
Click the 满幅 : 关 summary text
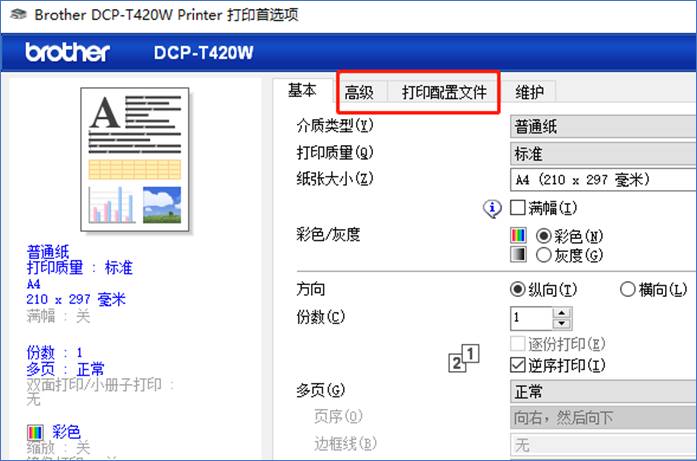point(58,316)
